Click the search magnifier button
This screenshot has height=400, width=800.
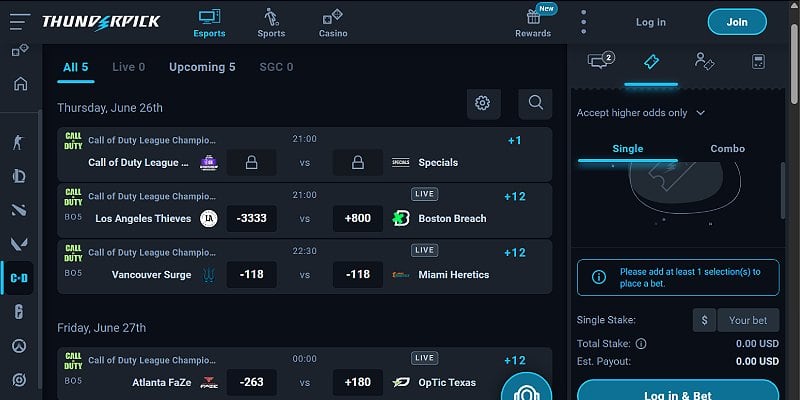(x=535, y=102)
